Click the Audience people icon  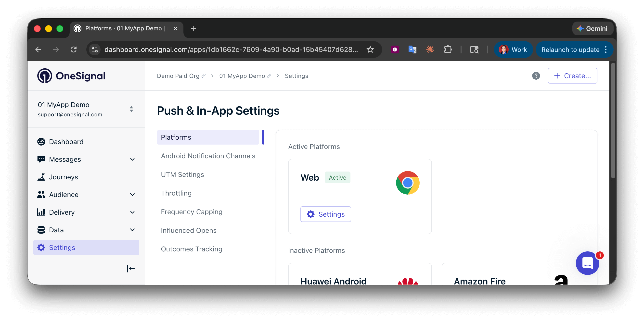click(41, 194)
